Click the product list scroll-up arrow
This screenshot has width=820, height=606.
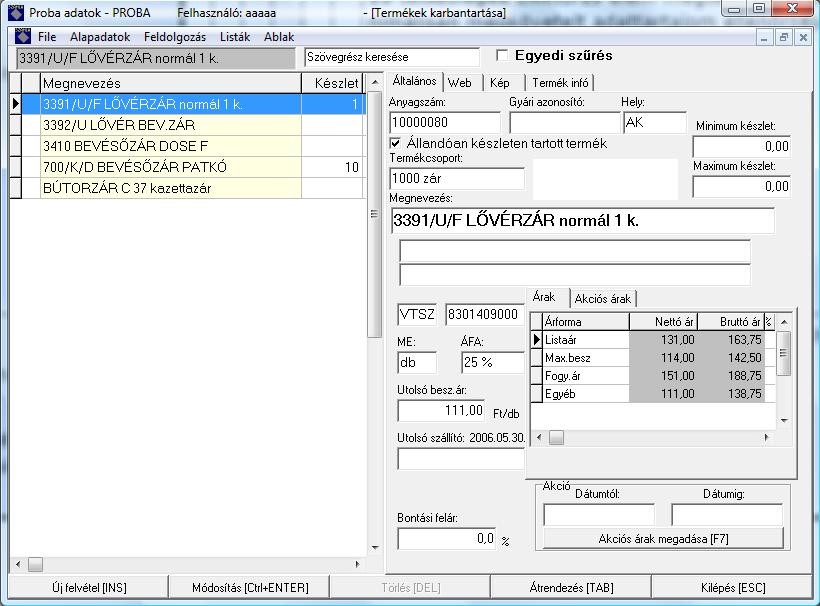(x=375, y=82)
